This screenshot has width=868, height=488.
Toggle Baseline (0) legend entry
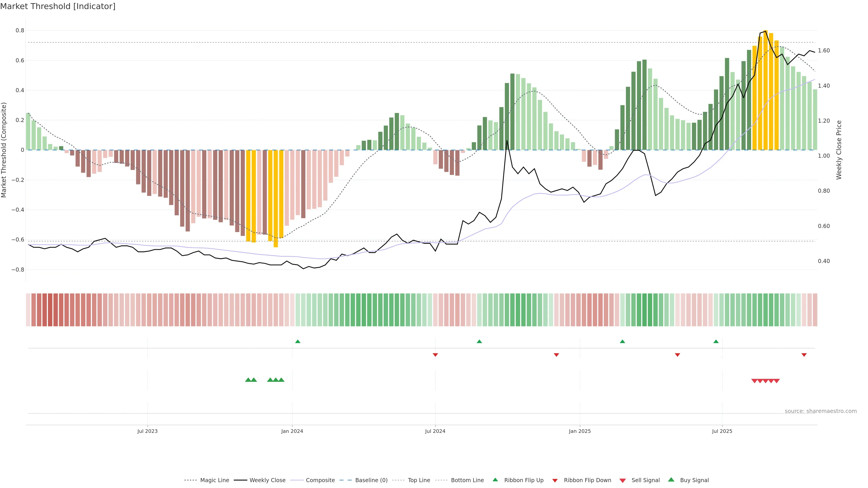click(x=371, y=480)
